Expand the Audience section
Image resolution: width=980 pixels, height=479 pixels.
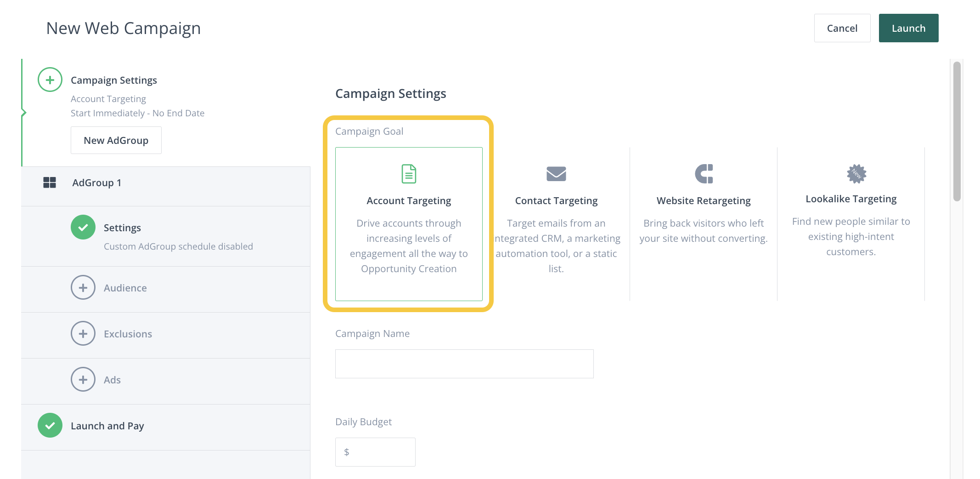click(x=83, y=287)
